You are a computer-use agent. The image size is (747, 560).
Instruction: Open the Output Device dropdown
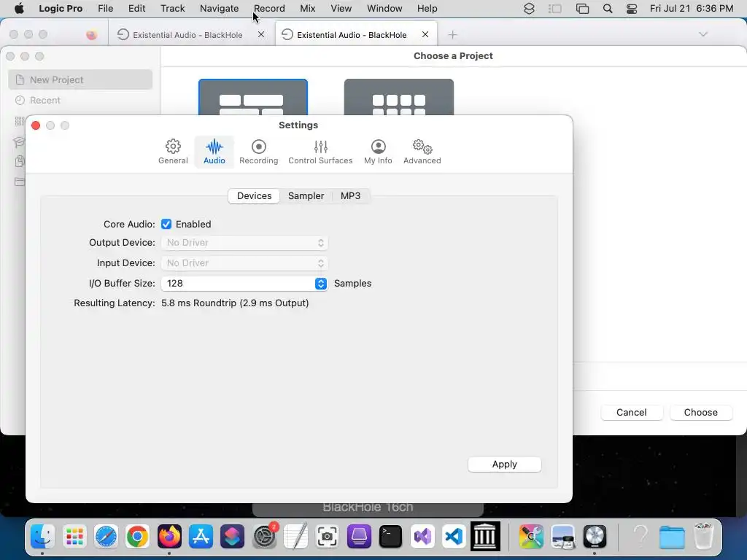pyautogui.click(x=244, y=243)
